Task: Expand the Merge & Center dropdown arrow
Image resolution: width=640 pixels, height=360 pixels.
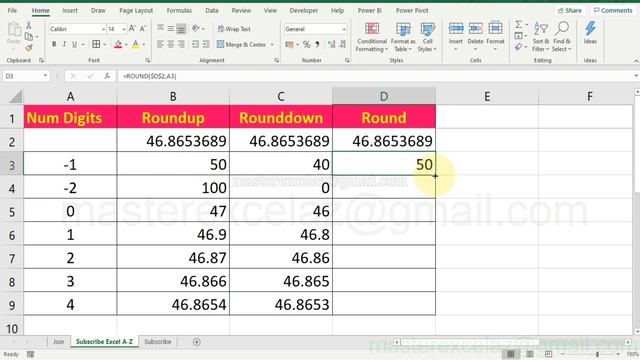Action: click(272, 44)
